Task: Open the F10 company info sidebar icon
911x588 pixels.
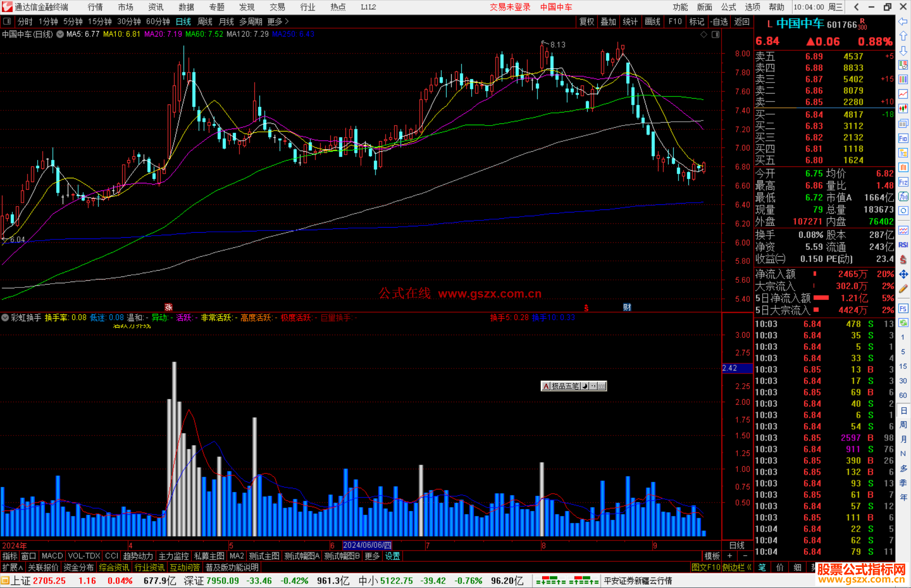Action: (x=903, y=138)
